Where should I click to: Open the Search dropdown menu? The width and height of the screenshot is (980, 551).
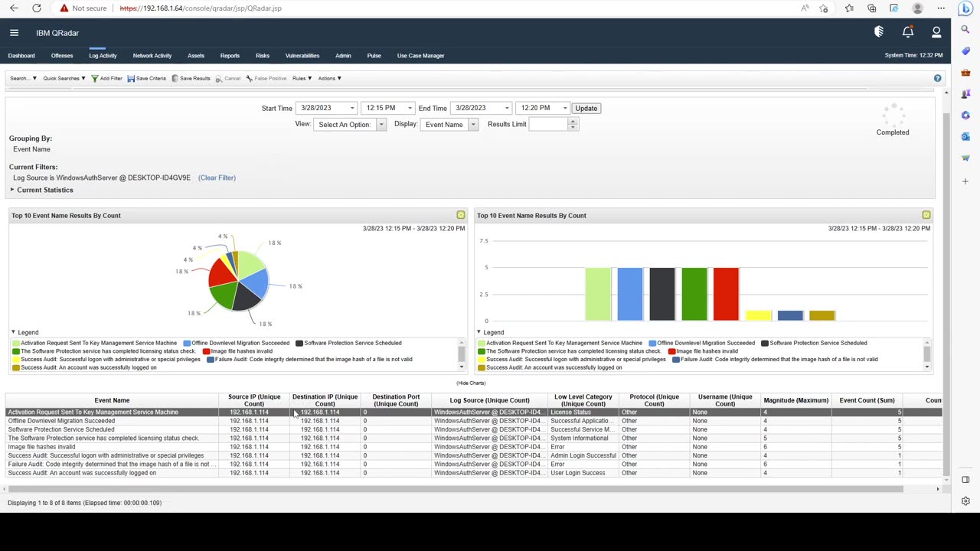pyautogui.click(x=23, y=78)
